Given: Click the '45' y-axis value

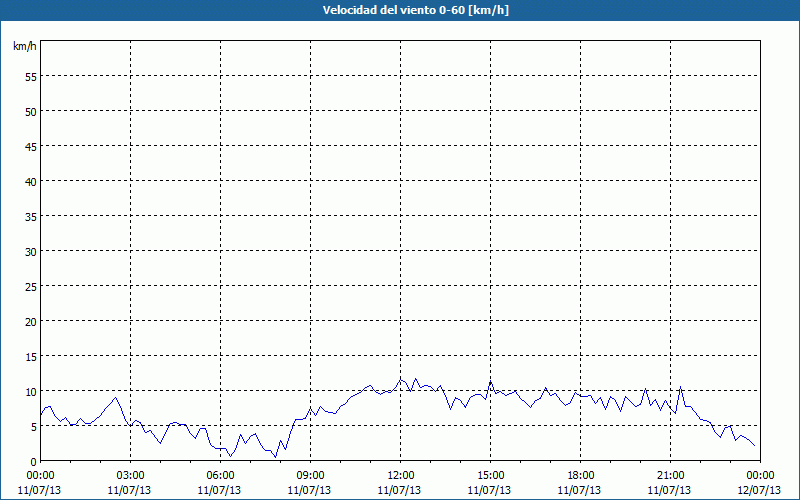Looking at the screenshot, I should pyautogui.click(x=31, y=146).
